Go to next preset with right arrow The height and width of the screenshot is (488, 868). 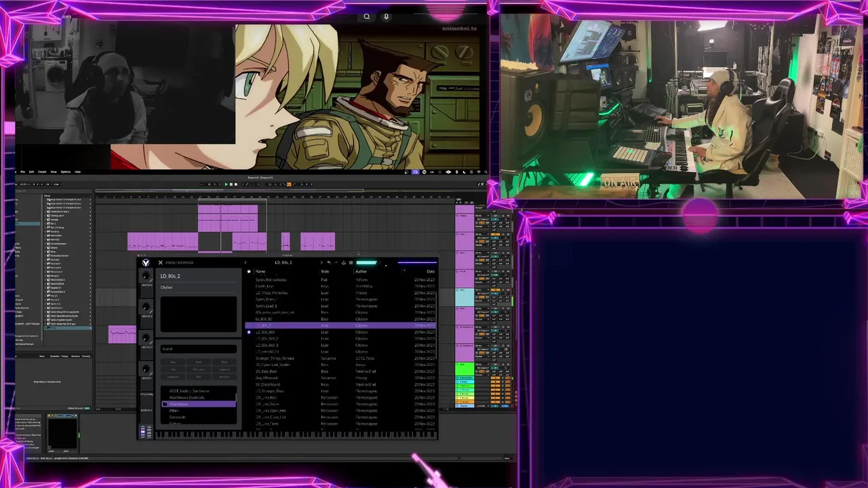321,262
